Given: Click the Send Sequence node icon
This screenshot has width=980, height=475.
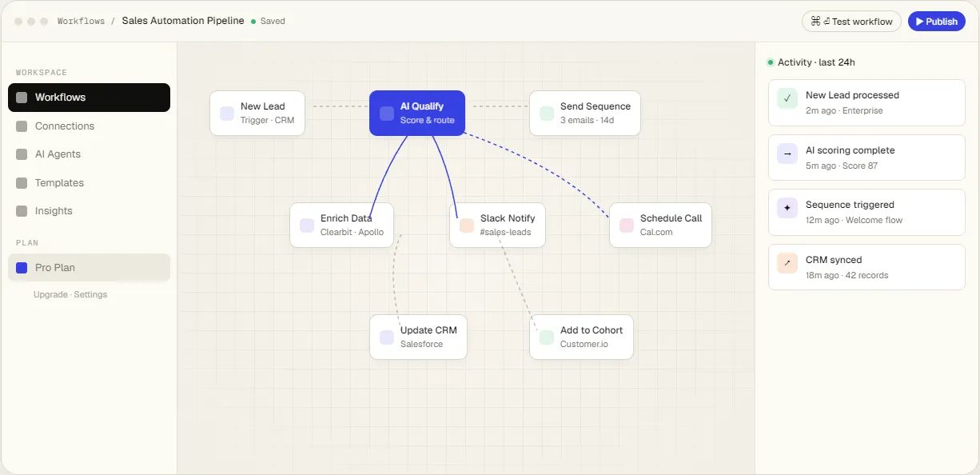Looking at the screenshot, I should pos(547,114).
